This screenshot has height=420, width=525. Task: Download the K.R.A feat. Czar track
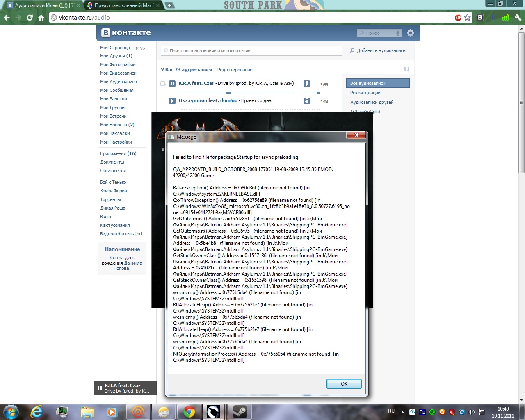[x=306, y=84]
